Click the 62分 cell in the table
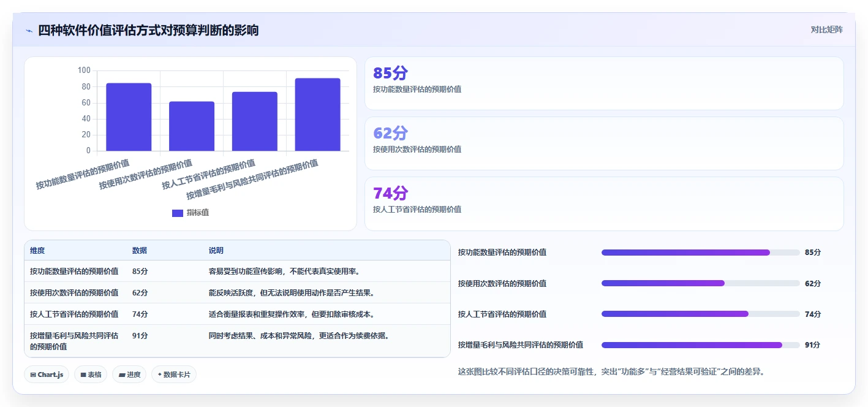This screenshot has width=868, height=407. point(140,293)
